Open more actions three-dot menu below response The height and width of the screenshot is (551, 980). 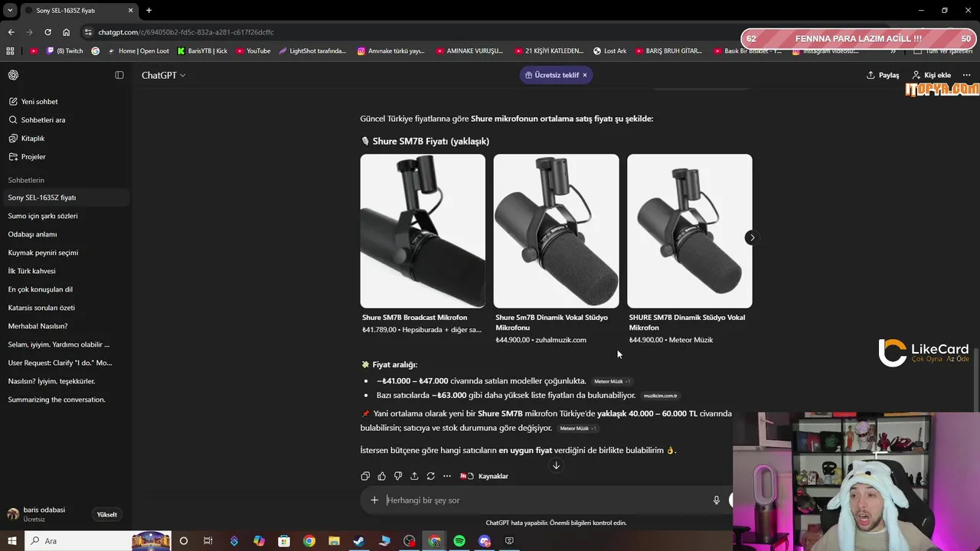click(447, 476)
